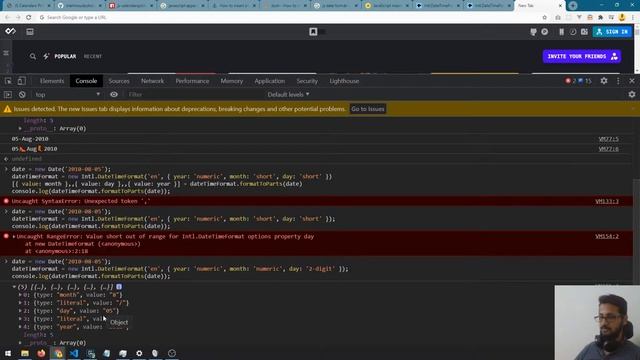Click the VM133:3 source link

607,201
